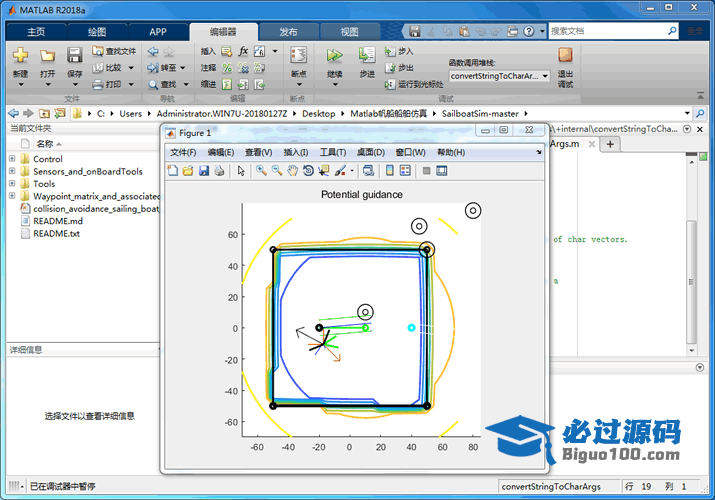
Task: Click the hide plot tools icon
Action: [x=426, y=171]
